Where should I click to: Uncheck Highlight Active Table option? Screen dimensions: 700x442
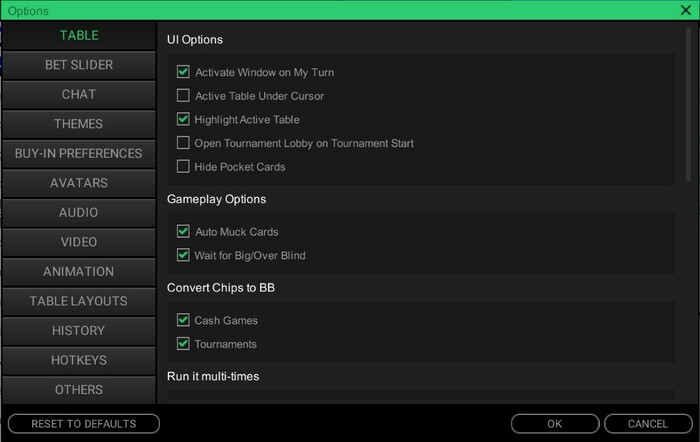coord(183,119)
